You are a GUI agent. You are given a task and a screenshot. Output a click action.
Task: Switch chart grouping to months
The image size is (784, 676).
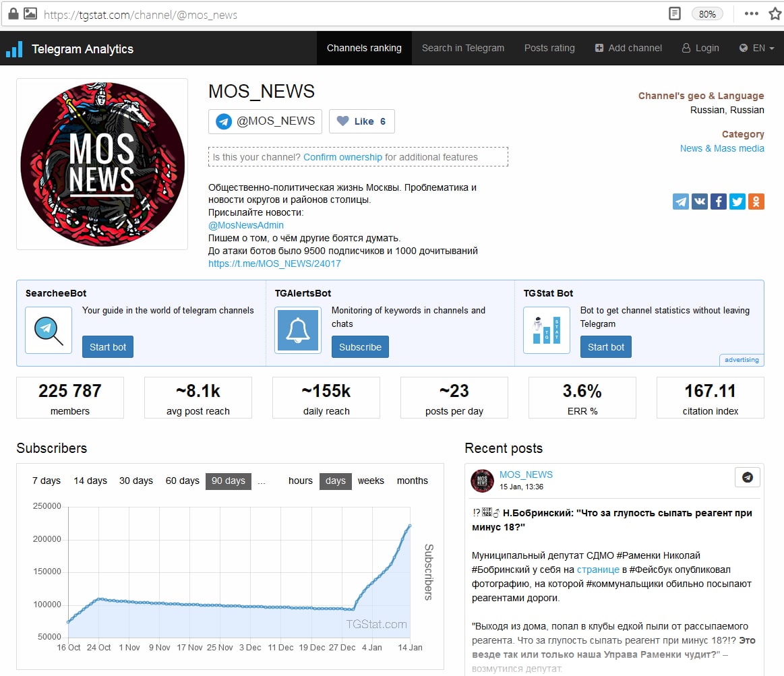pyautogui.click(x=413, y=481)
